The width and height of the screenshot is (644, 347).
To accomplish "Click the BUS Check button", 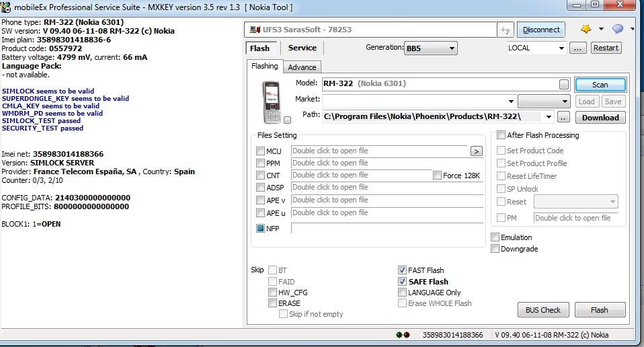I will 543,310.
